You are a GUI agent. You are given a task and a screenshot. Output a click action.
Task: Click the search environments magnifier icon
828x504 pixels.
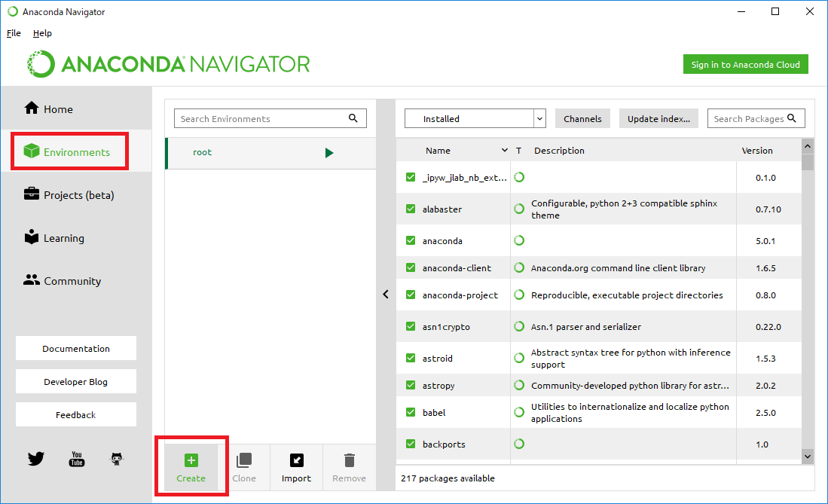pos(353,118)
